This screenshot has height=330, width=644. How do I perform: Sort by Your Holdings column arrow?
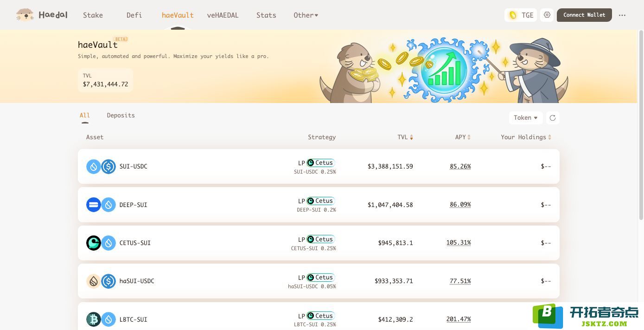pos(550,137)
